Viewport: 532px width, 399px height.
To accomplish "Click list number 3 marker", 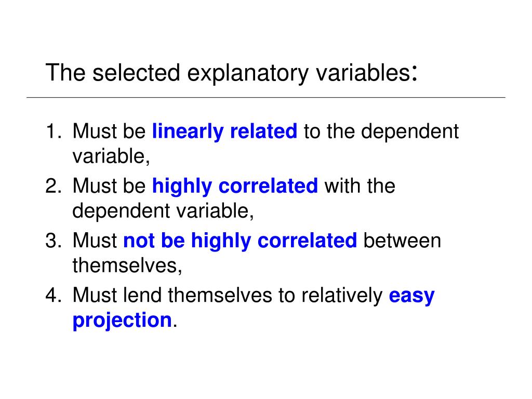I will [x=54, y=241].
